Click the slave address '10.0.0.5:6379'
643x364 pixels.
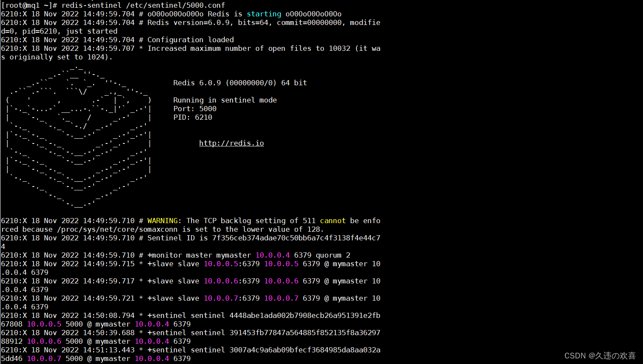(x=232, y=264)
